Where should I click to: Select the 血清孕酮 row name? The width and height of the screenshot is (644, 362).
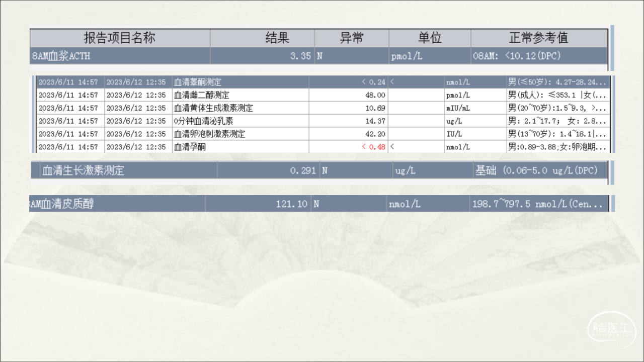[190, 147]
